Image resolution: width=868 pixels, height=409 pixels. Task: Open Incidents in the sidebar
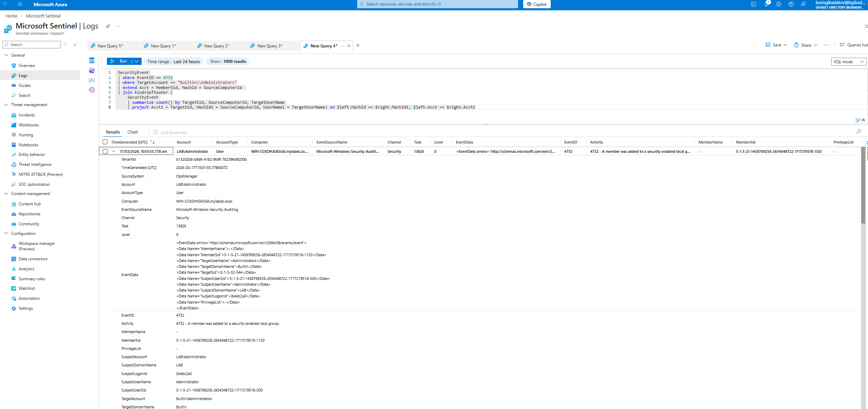point(26,115)
